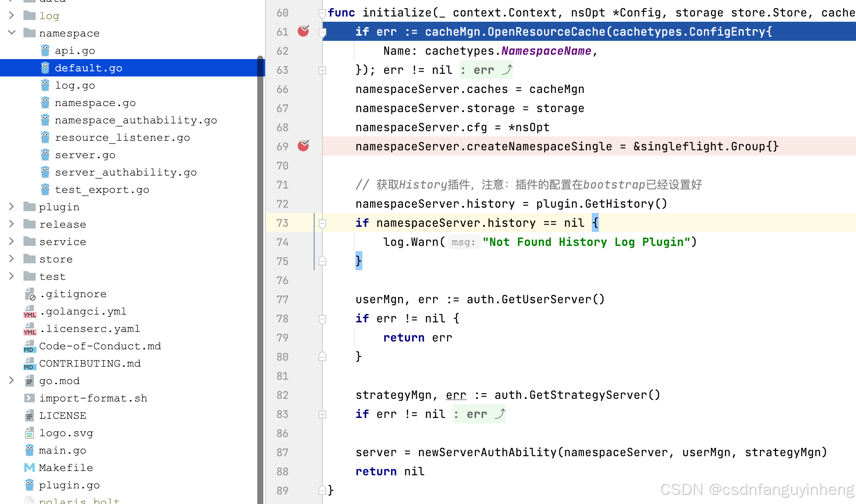Image resolution: width=856 pixels, height=504 pixels.
Task: Collapse the namespace folder
Action: pyautogui.click(x=12, y=33)
